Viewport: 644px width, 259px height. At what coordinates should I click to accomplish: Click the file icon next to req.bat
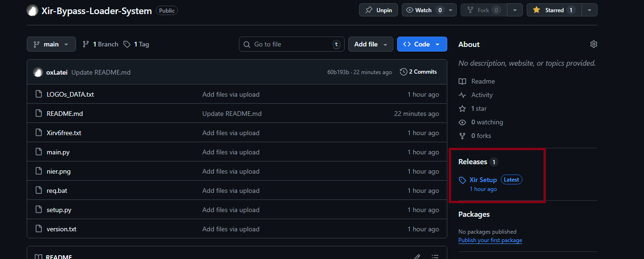39,190
